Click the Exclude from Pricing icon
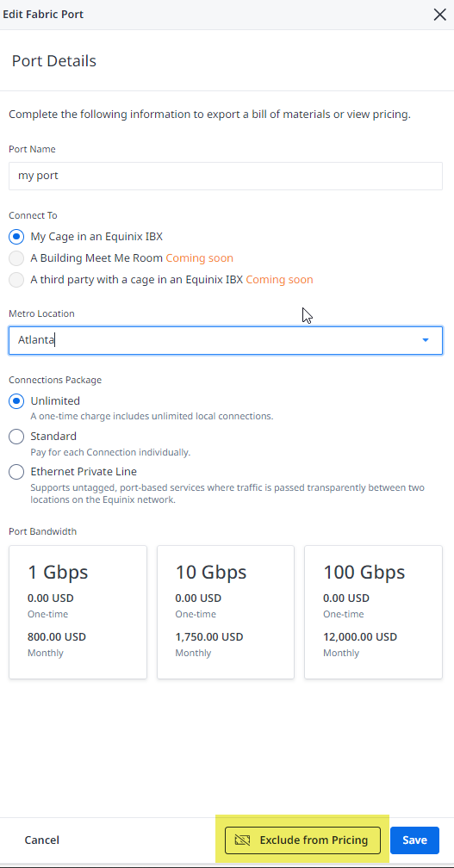This screenshot has width=454, height=868. coord(242,840)
